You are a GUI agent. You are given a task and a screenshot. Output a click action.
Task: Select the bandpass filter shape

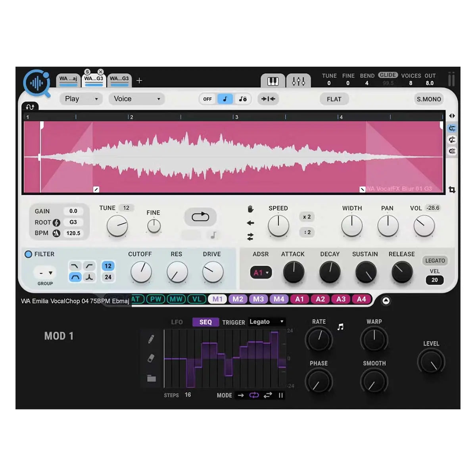tap(75, 277)
